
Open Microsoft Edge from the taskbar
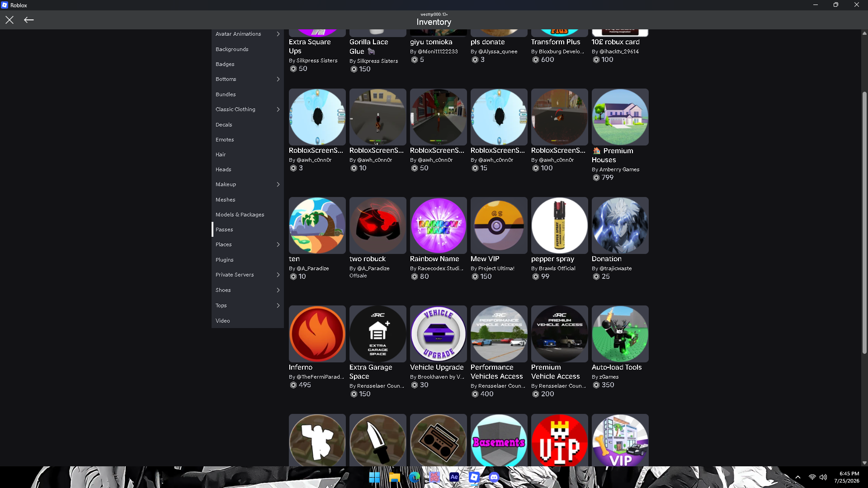(414, 477)
